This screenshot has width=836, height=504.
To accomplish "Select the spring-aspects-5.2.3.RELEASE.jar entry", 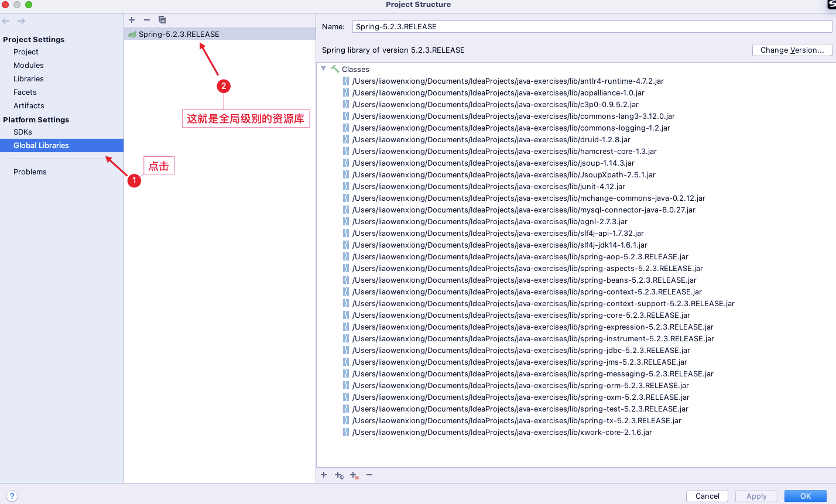I will (x=527, y=269).
